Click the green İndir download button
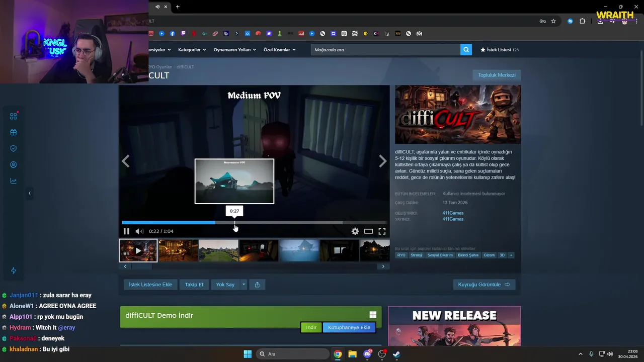The width and height of the screenshot is (644, 362). [x=311, y=327]
